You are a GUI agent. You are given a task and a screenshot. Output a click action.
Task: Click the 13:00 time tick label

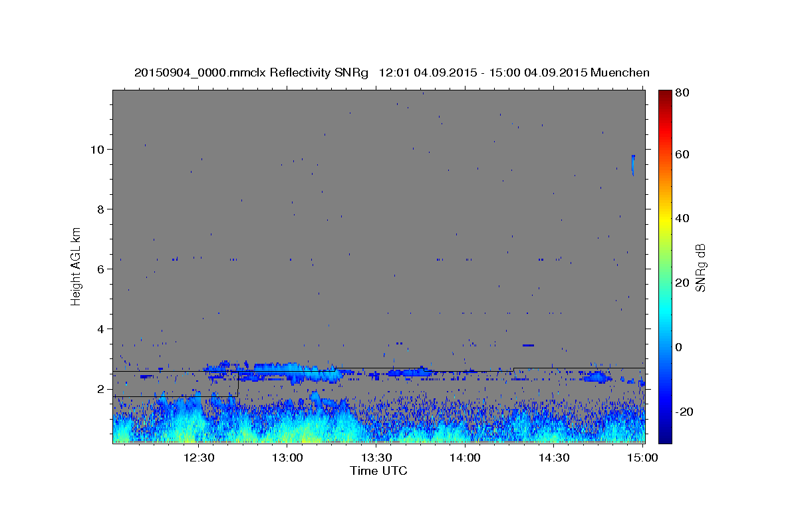coord(288,458)
